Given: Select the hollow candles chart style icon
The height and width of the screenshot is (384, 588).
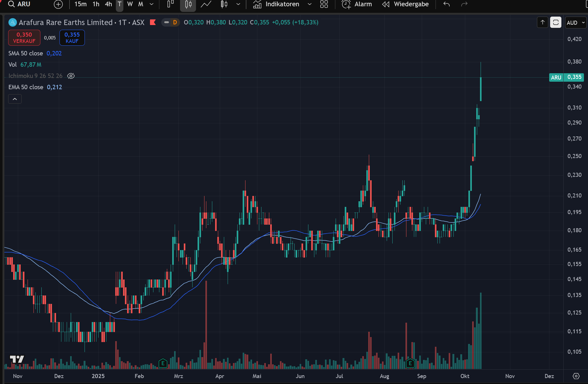Looking at the screenshot, I should tap(224, 4).
